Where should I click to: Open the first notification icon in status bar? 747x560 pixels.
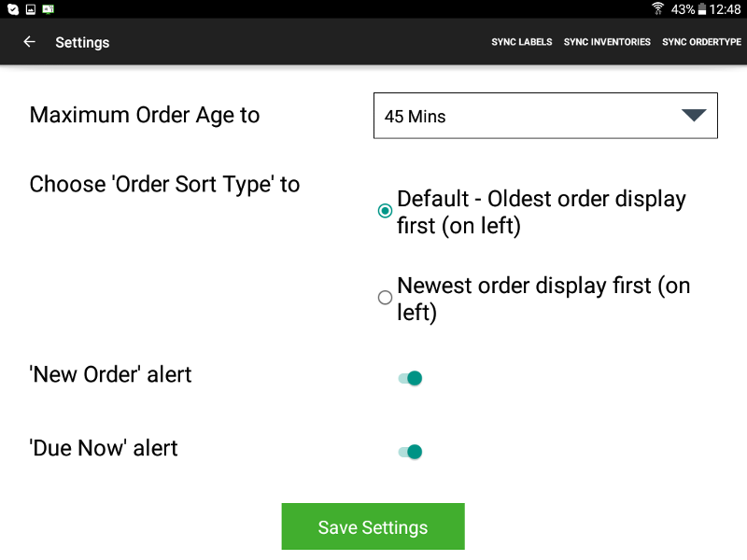[x=13, y=9]
